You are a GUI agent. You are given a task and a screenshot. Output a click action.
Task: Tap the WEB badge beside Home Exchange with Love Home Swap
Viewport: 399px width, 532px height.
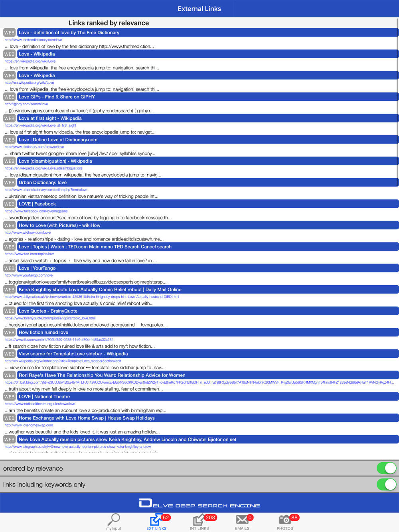coord(9,418)
